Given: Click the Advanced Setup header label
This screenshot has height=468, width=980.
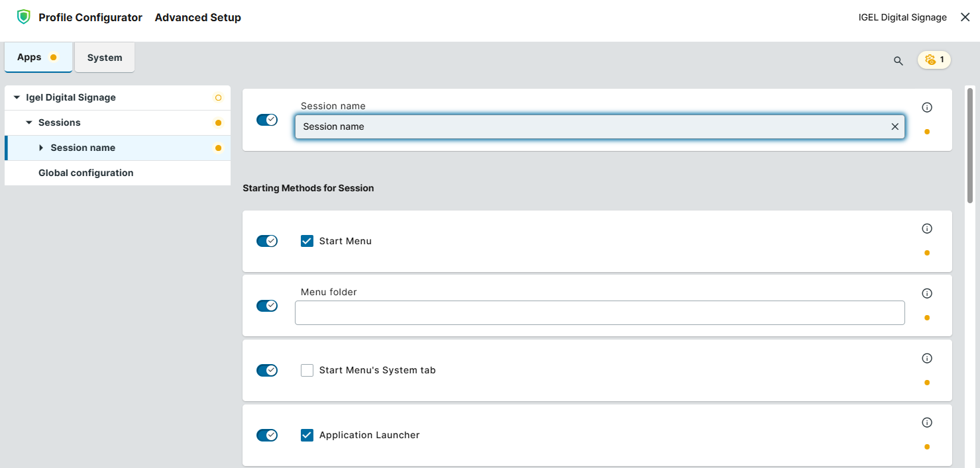Looking at the screenshot, I should (x=198, y=18).
